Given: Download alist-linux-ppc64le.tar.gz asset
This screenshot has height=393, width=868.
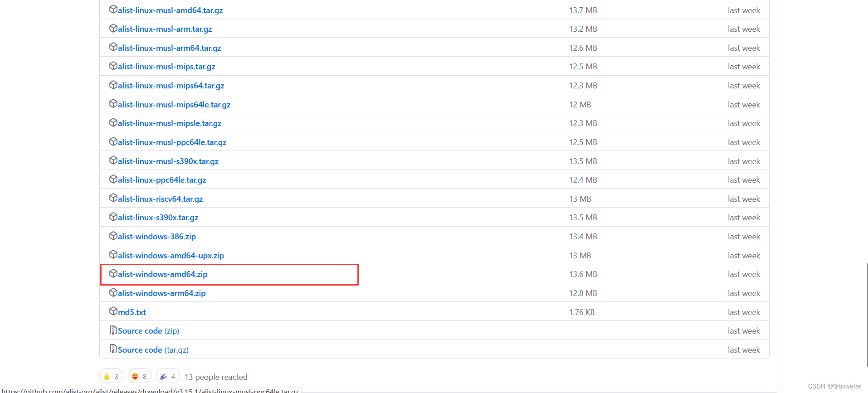Looking at the screenshot, I should (162, 180).
